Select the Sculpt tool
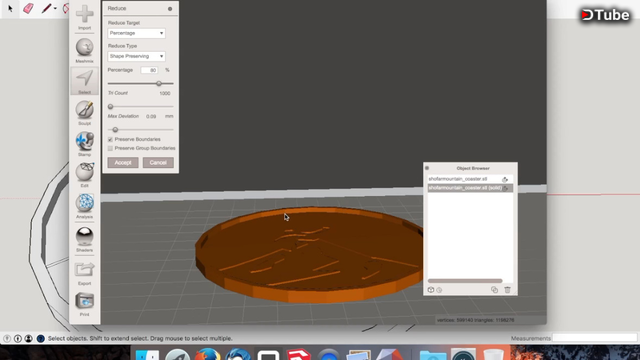 pyautogui.click(x=84, y=113)
